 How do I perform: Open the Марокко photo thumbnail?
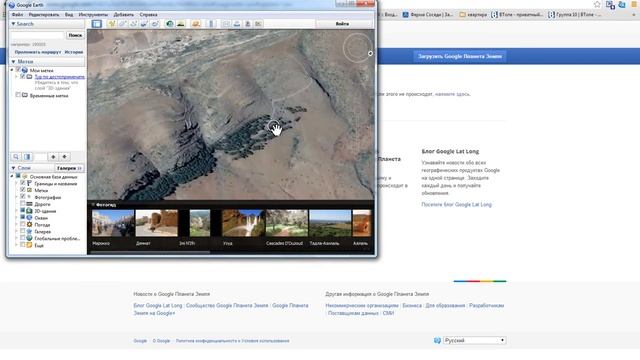click(x=113, y=223)
